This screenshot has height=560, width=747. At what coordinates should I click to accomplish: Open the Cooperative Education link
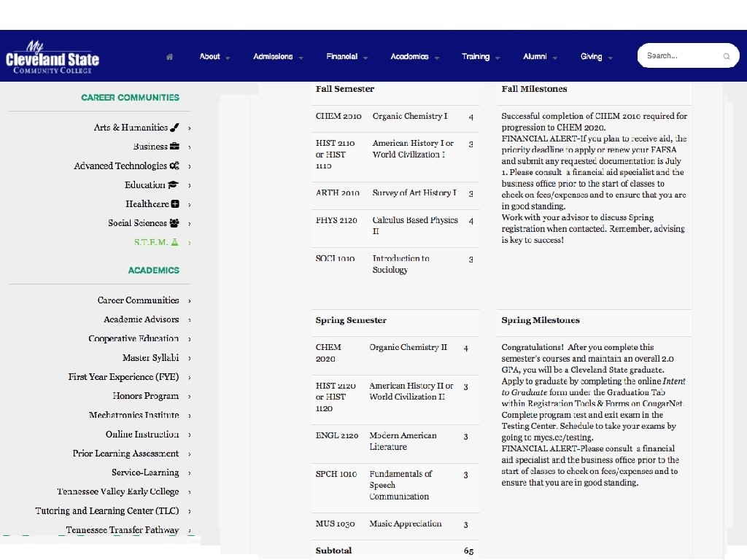[x=133, y=338]
